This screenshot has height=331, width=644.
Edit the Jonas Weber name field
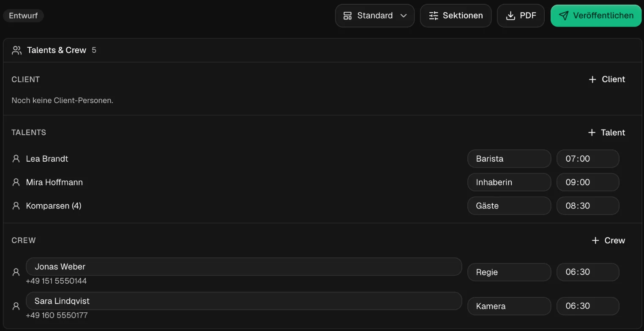click(244, 267)
